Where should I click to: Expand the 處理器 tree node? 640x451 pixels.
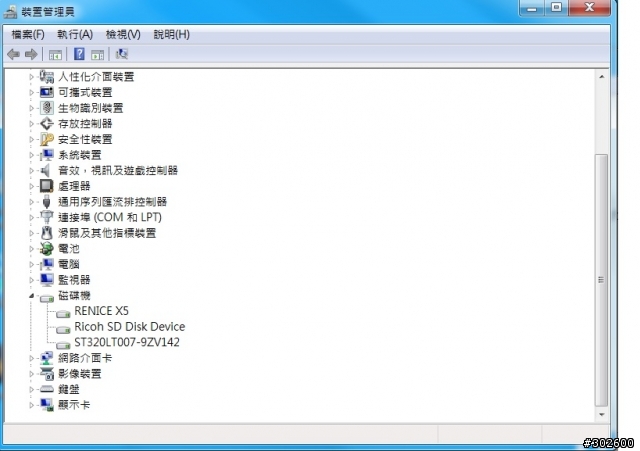31,186
